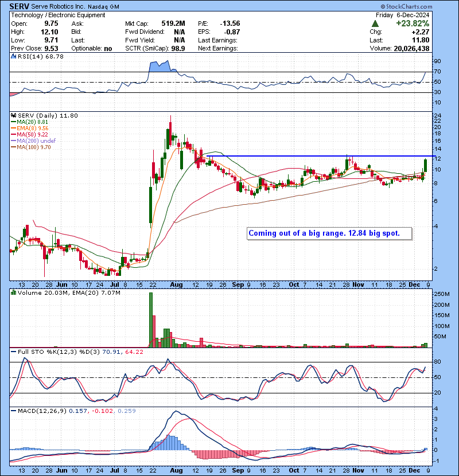459x476 pixels.
Task: Click the Full STO indicator legend icon
Action: coord(13,352)
